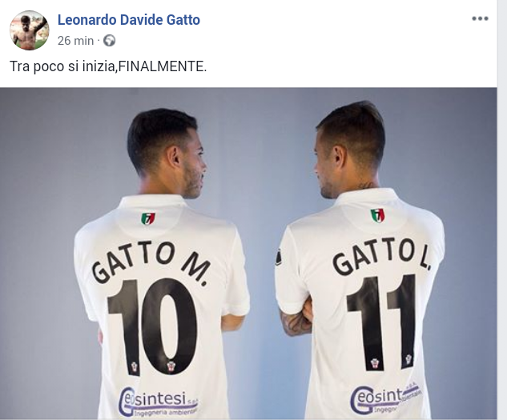This screenshot has height=420, width=507.
Task: Select the "Tra poco si inizia,FINALMENTE." post text
Action: click(108, 66)
